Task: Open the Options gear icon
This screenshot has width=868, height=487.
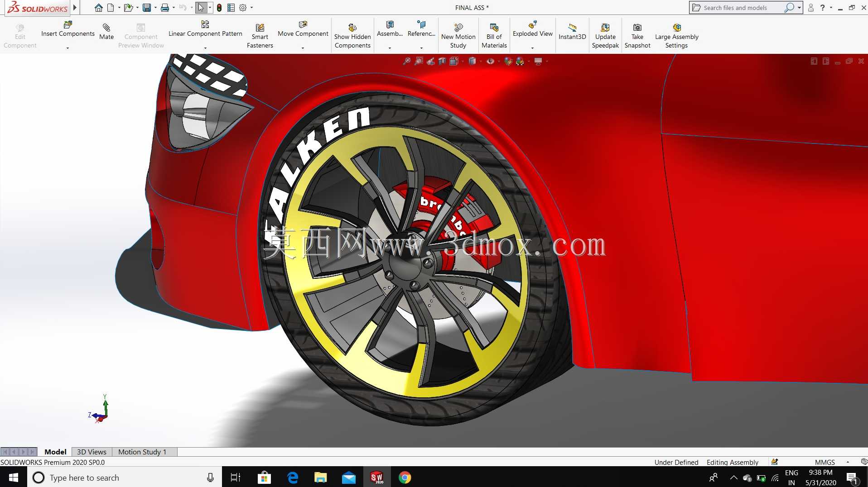Action: click(x=243, y=8)
